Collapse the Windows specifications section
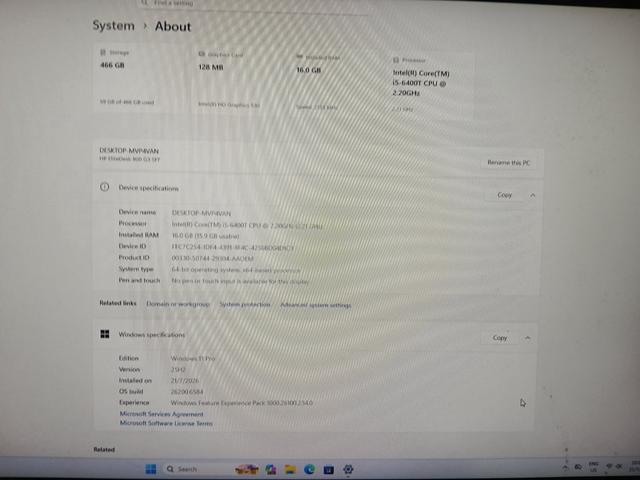 click(x=527, y=338)
